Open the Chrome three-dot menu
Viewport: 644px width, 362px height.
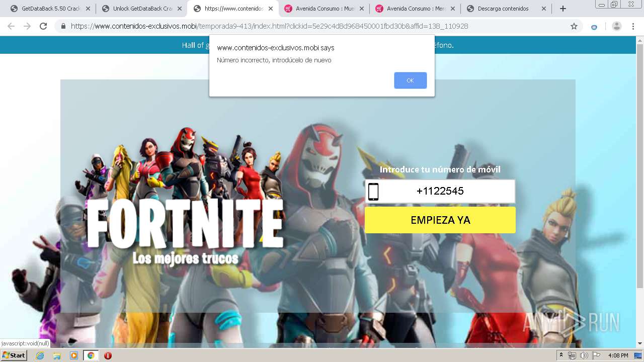tap(633, 26)
